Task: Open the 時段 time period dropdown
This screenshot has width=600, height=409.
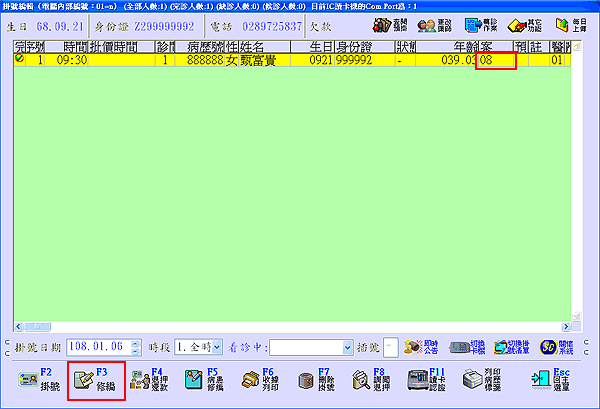Action: coord(216,346)
